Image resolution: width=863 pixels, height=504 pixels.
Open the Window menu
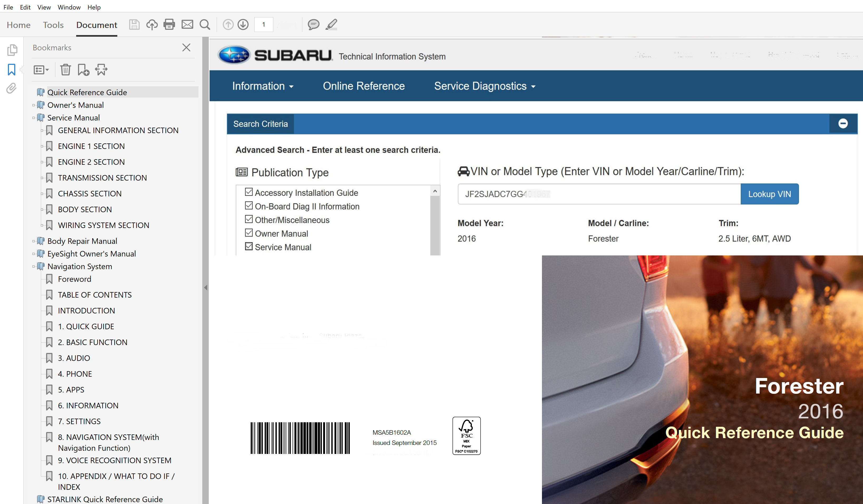pyautogui.click(x=69, y=7)
